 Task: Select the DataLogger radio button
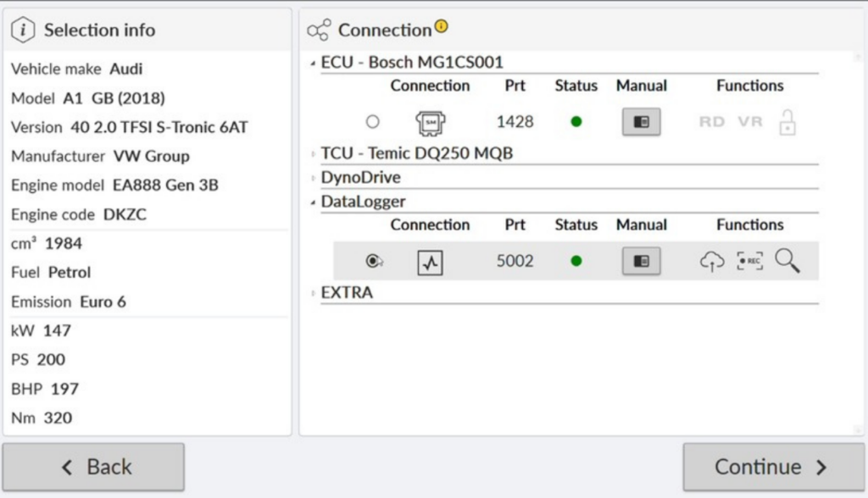[x=372, y=262]
